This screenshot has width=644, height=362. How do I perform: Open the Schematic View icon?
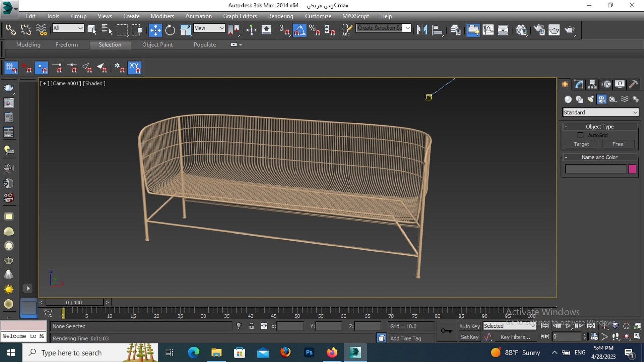(503, 30)
